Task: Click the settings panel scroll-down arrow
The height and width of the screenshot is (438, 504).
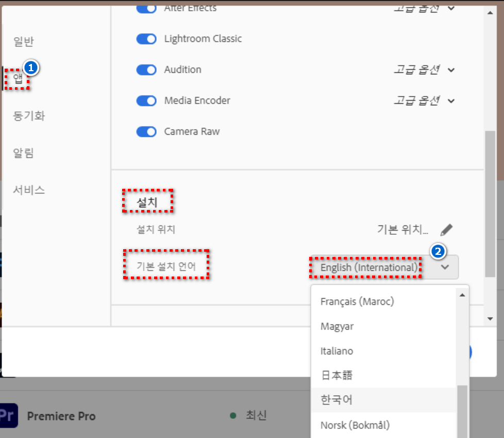Action: 490,319
